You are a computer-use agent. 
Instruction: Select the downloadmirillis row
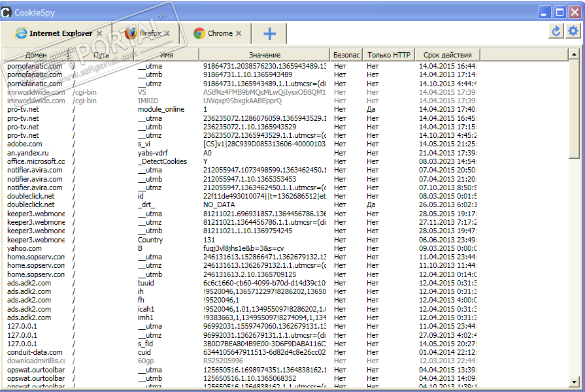coord(241,361)
